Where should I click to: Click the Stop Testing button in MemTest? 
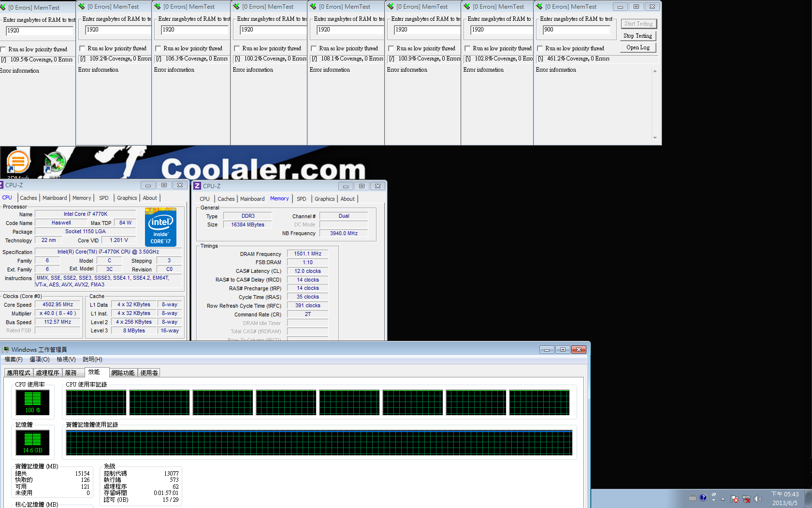point(638,36)
